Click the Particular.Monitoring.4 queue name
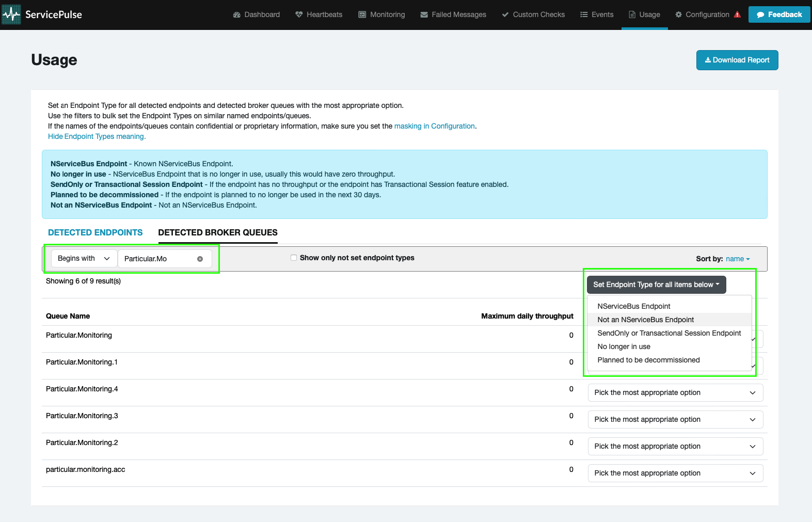 pos(82,389)
